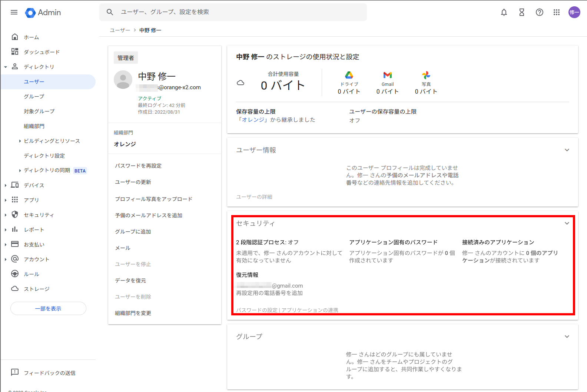Screen dimensions: 587x392
Task: Click the パスワードを再設定 action
Action: [138, 166]
